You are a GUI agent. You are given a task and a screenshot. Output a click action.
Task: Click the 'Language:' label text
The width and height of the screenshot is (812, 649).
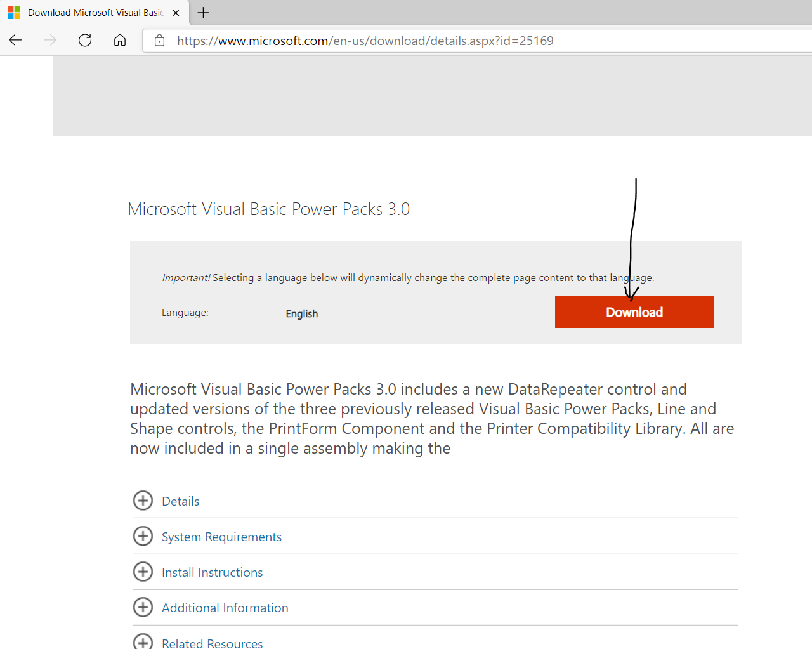coord(185,313)
